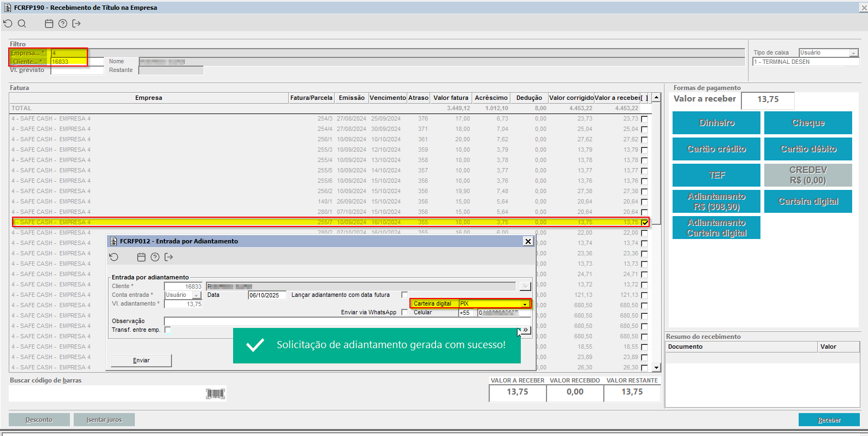Open the Conta entrada Usuário dropdown

[197, 295]
